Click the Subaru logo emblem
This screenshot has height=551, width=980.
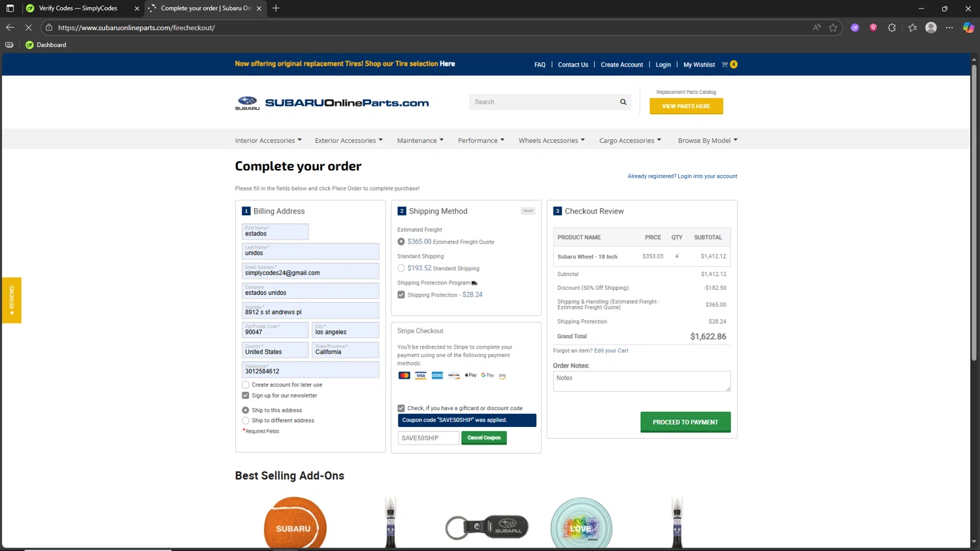pos(247,102)
